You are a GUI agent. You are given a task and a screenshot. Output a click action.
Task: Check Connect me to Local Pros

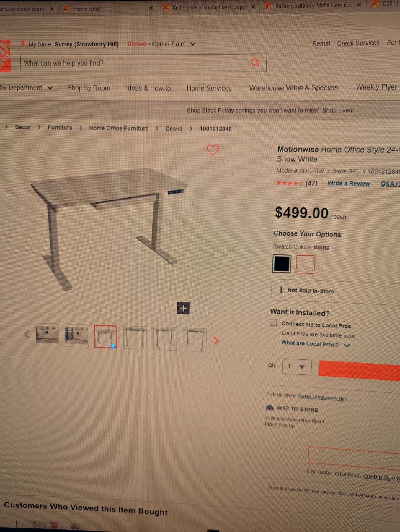[x=273, y=322]
